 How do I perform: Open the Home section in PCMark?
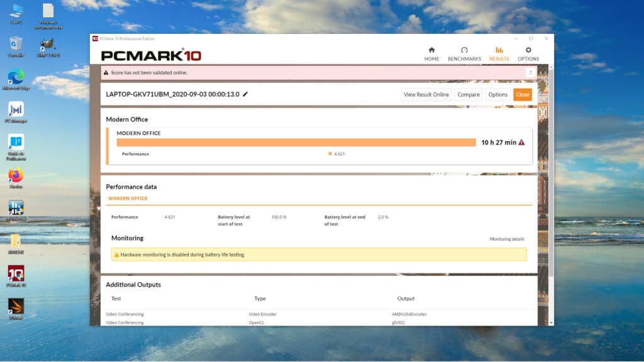(x=431, y=54)
